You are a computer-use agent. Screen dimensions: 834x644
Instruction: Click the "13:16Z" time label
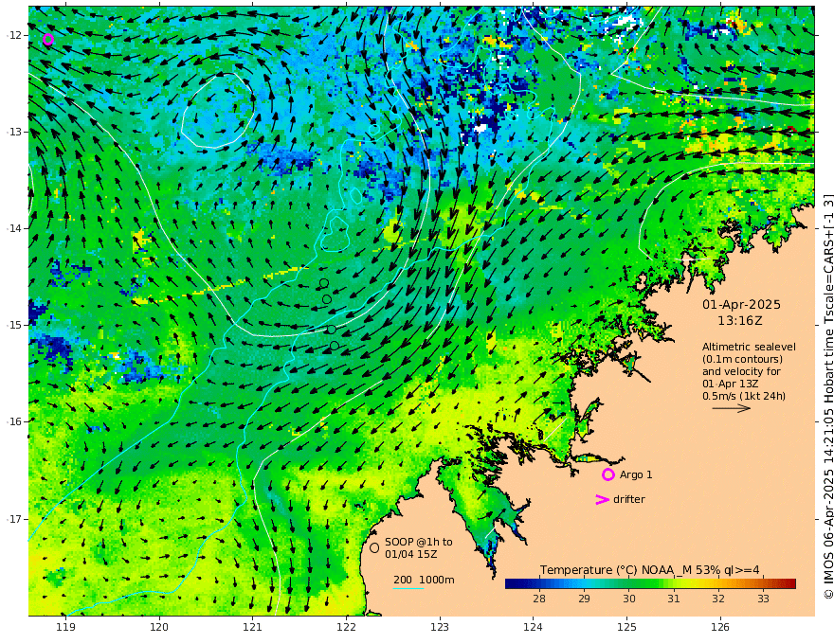pyautogui.click(x=740, y=320)
